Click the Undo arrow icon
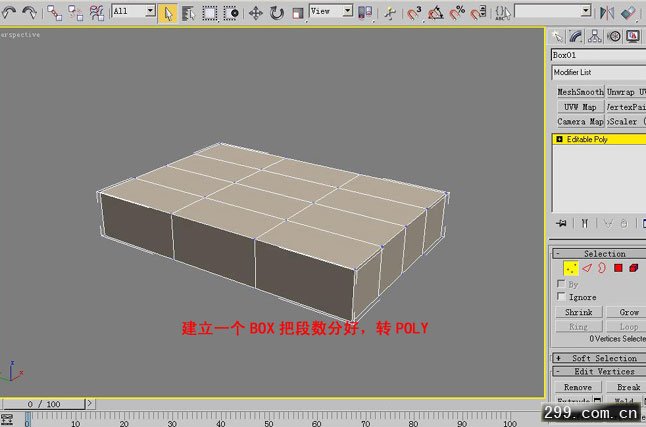The image size is (646, 427). (9, 12)
